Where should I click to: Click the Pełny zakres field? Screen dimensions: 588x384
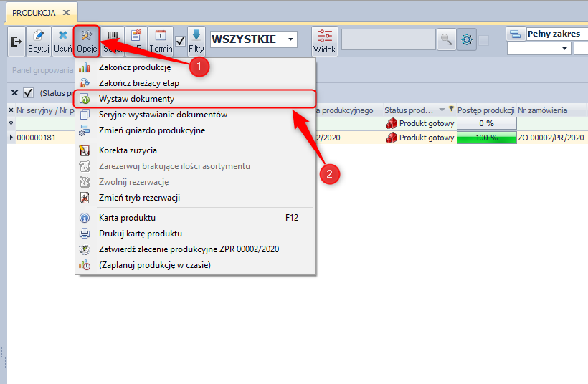pos(557,34)
